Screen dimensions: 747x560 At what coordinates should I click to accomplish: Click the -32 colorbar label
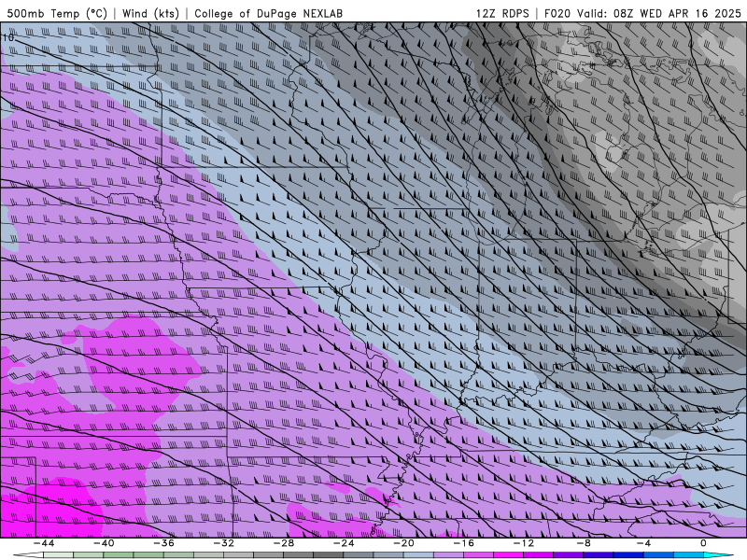point(224,543)
